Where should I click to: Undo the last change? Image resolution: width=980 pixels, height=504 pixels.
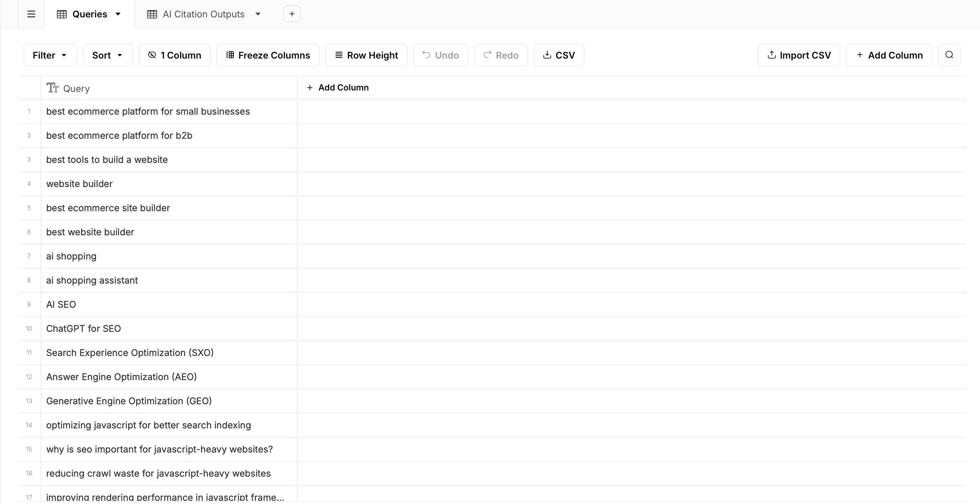[440, 55]
